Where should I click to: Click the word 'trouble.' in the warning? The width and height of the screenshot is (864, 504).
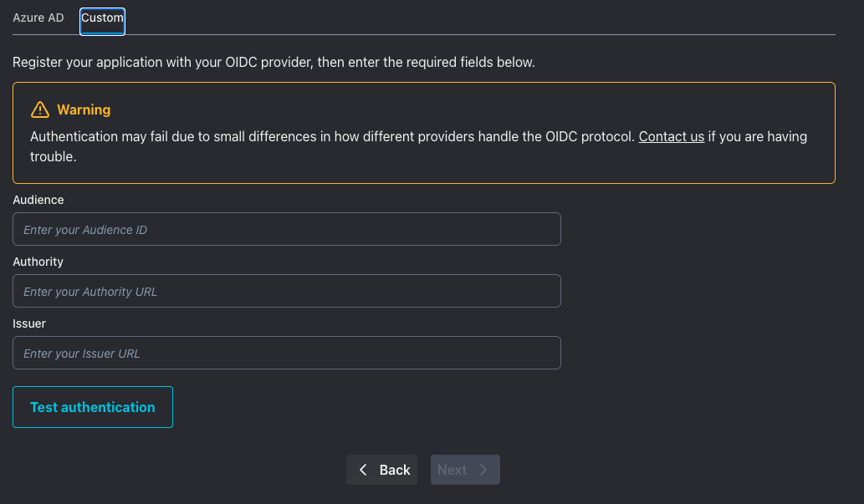[x=54, y=156]
